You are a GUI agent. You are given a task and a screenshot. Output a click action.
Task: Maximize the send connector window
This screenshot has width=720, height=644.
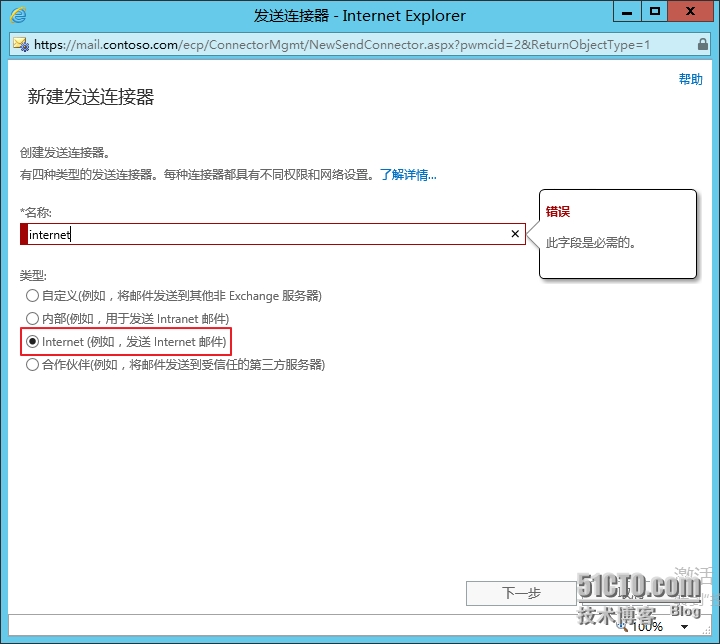655,12
